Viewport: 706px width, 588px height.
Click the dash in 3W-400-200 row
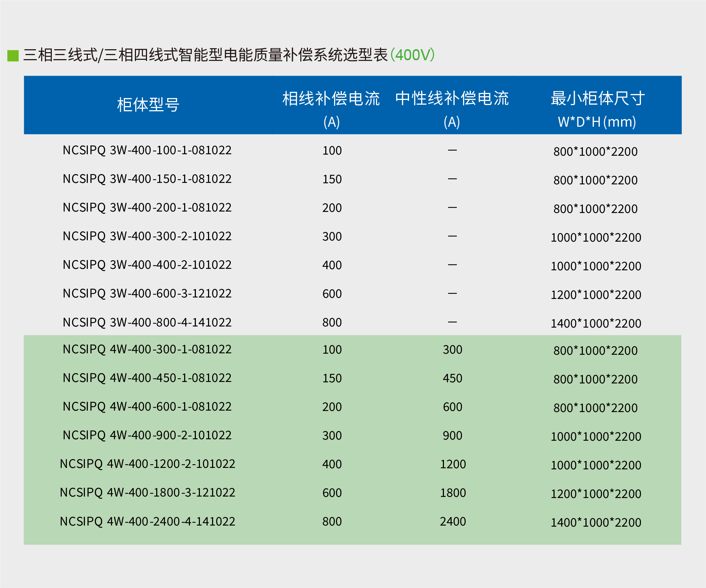[452, 208]
